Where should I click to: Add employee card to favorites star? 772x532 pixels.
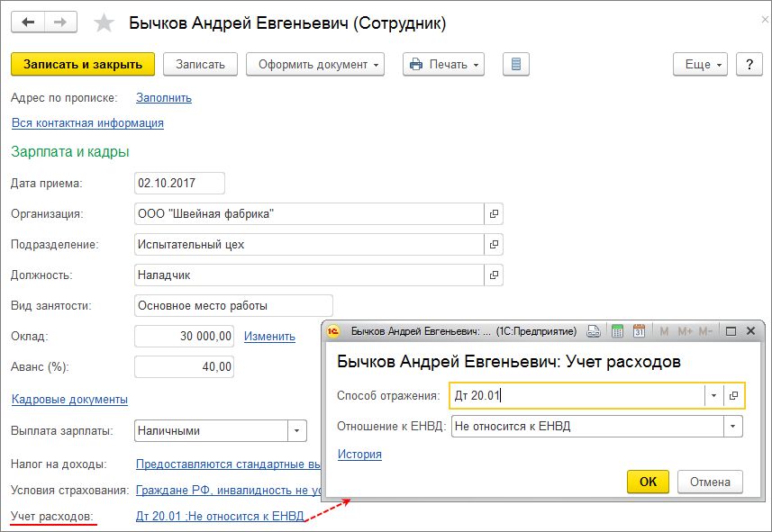coord(104,23)
